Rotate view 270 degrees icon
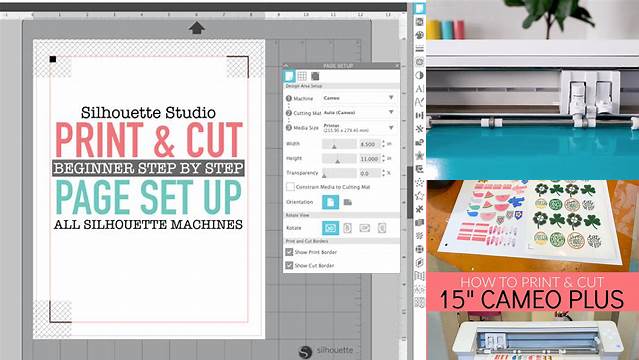Viewport: 639px width, 360px height. click(382, 228)
